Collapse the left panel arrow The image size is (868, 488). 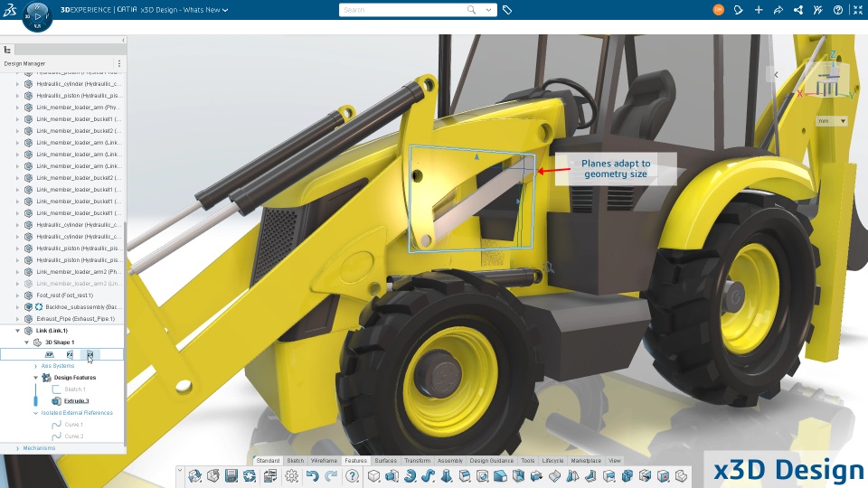tap(123, 40)
